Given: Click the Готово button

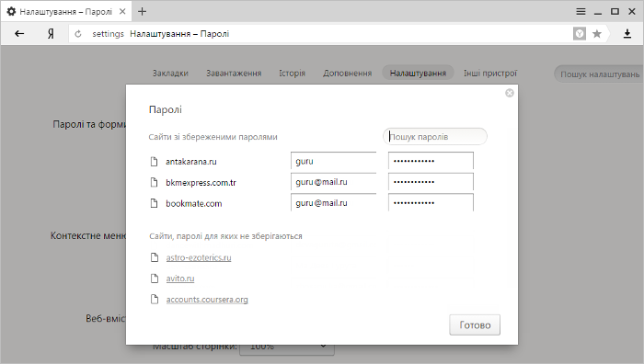Looking at the screenshot, I should point(475,325).
